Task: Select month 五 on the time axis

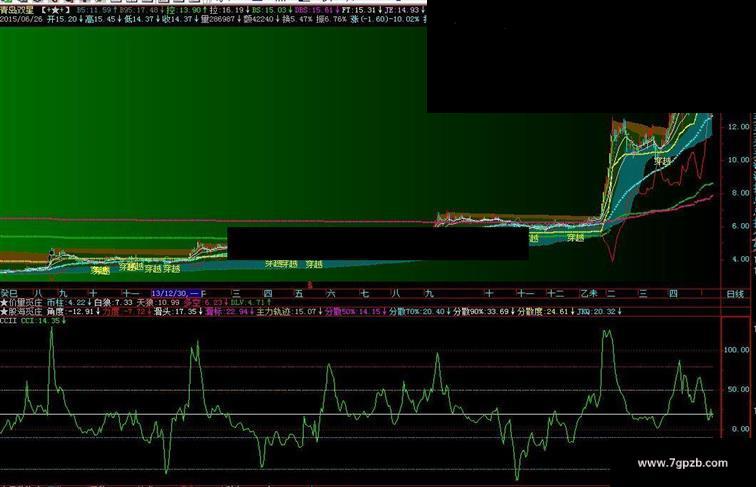Action: coord(298,293)
